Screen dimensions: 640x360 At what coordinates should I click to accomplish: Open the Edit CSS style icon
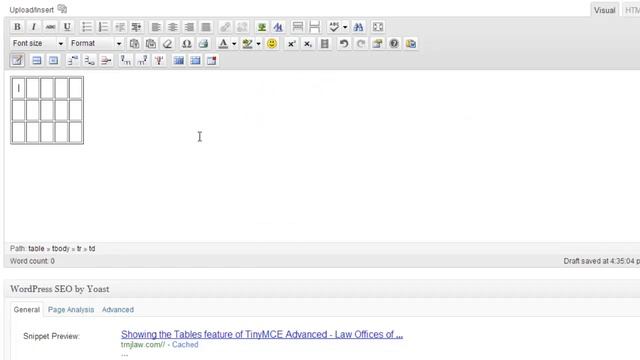click(278, 27)
